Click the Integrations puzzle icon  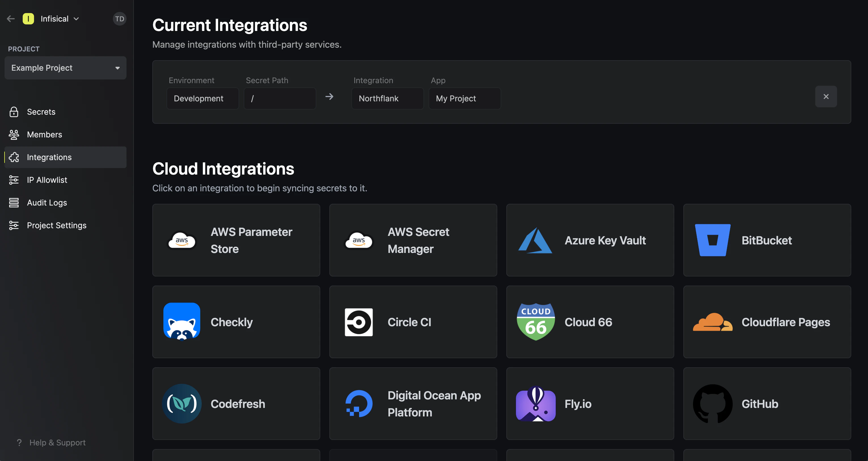point(14,157)
